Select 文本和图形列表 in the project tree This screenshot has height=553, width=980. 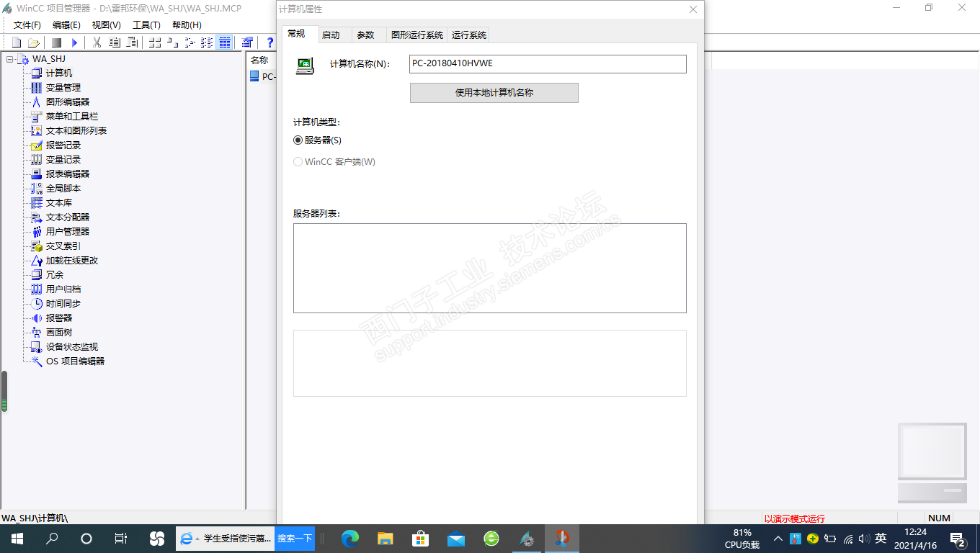pos(76,130)
